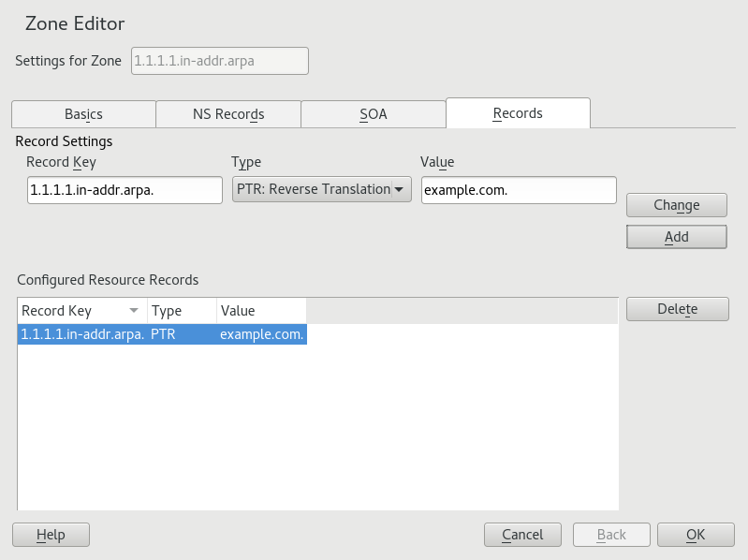Cancel the zone editing dialog

(522, 535)
